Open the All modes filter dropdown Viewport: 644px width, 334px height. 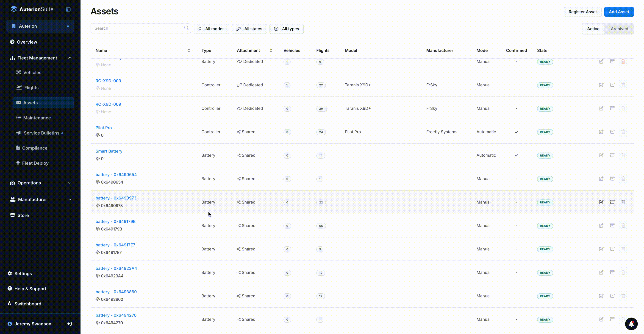[x=211, y=29]
